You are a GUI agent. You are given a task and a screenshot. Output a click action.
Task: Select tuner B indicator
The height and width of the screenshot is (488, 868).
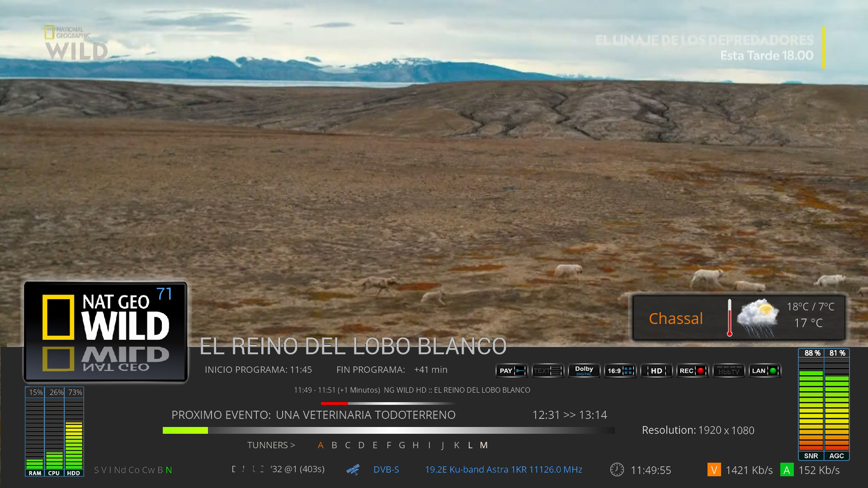(334, 445)
